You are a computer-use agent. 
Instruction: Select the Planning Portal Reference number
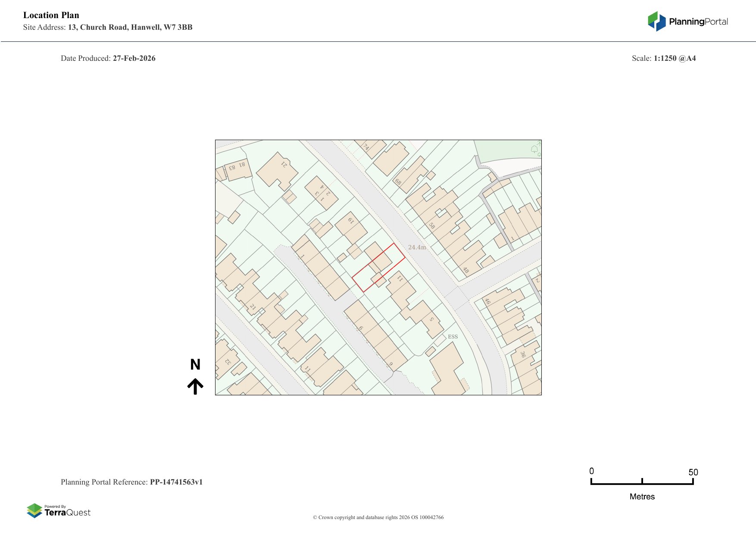click(x=176, y=482)
